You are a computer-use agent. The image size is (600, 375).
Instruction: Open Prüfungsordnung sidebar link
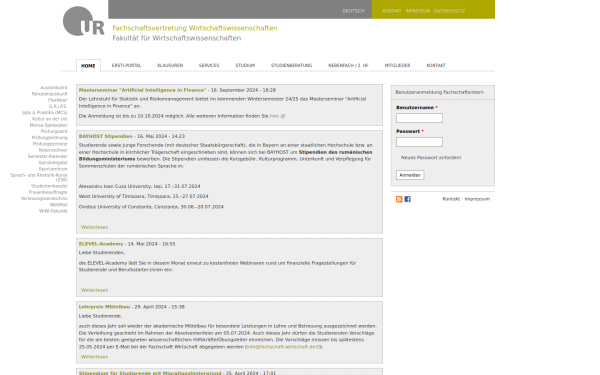click(49, 137)
